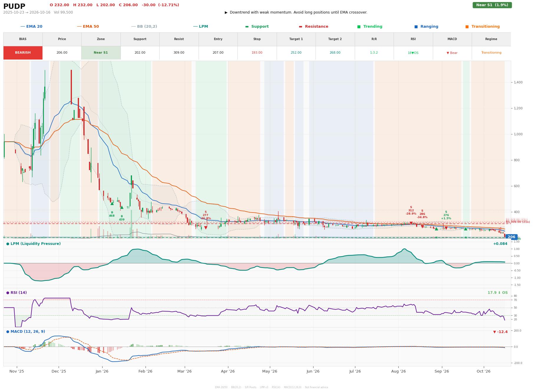Viewport: 533px width, 392px height.
Task: Select the LPM legend entry
Action: tap(200, 27)
